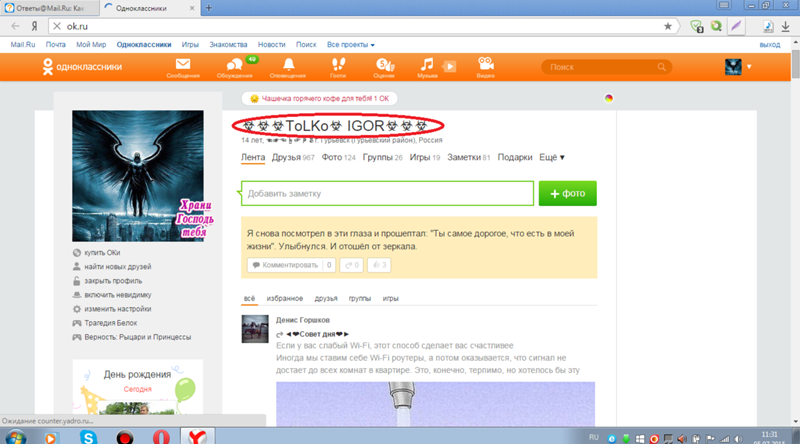This screenshot has width=800, height=444.
Task: Click the coffee gift promo banner
Action: pos(319,98)
